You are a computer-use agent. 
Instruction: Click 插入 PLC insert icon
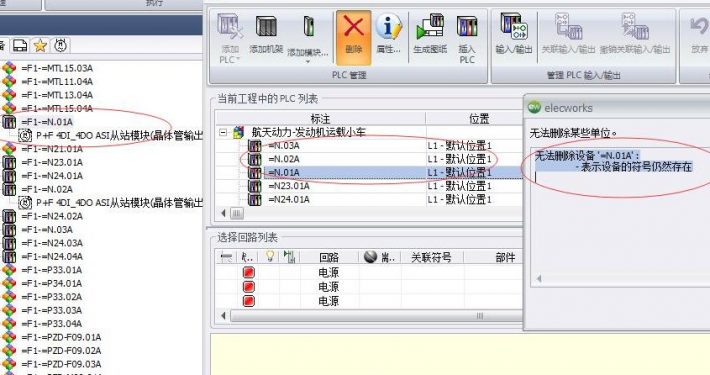click(467, 39)
